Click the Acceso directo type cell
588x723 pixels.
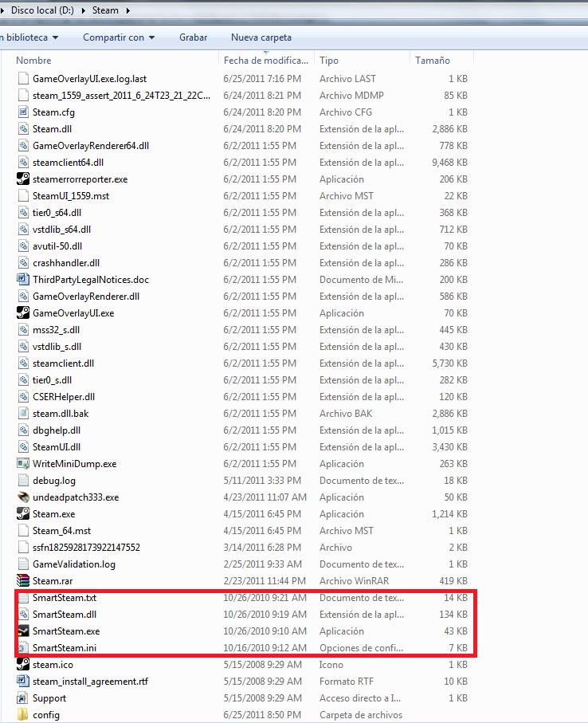360,698
